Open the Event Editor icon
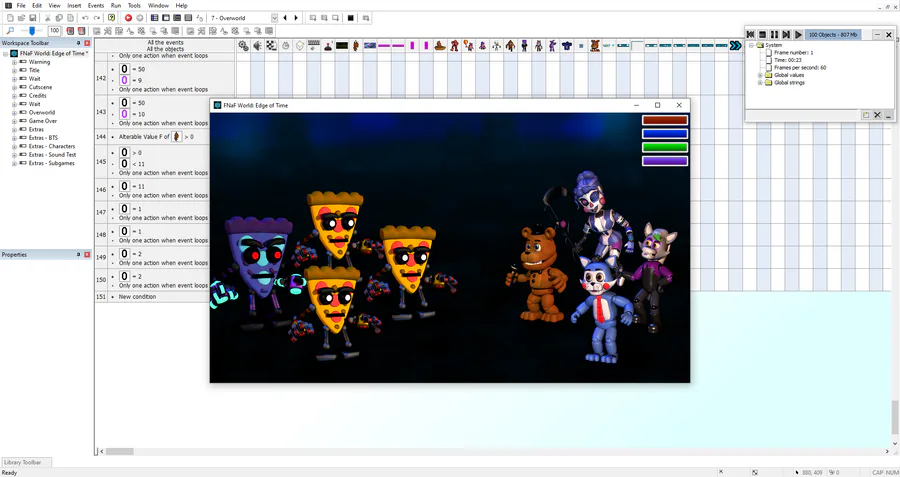The image size is (900, 477). 177,18
